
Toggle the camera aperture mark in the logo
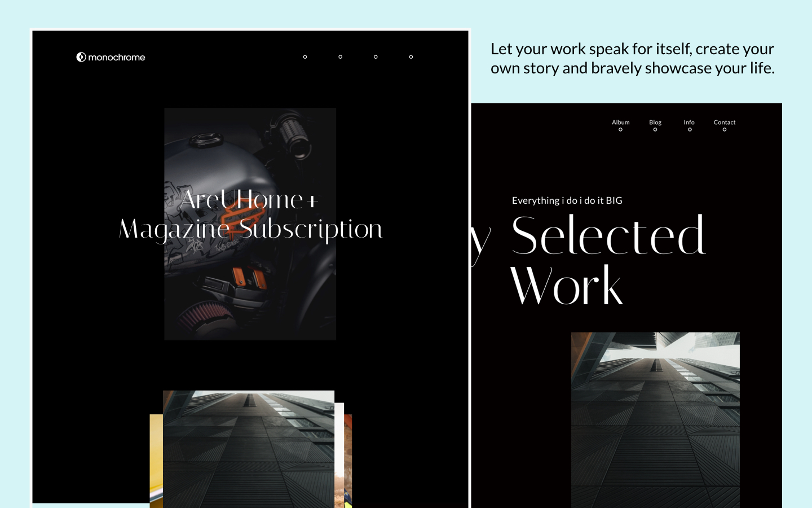click(x=80, y=57)
